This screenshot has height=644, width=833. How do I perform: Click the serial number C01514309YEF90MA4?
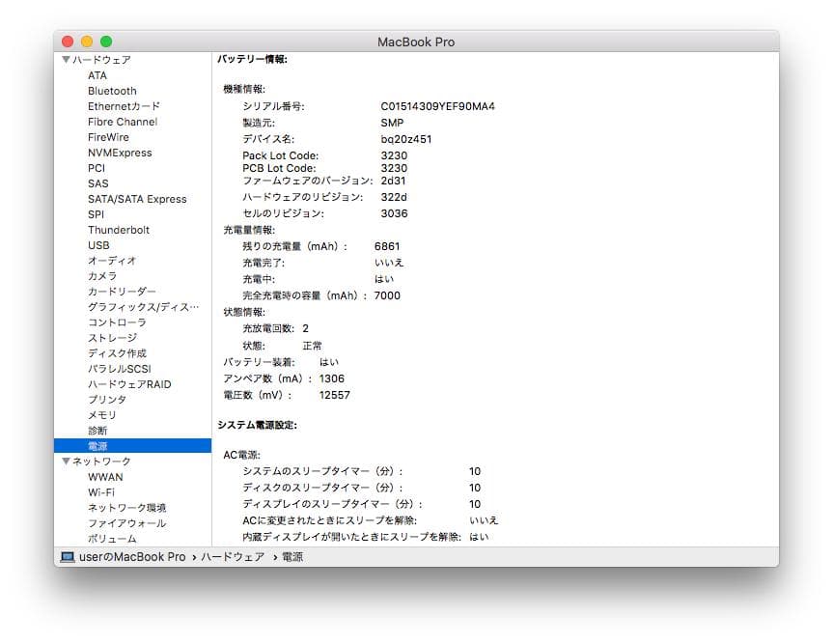(x=438, y=106)
